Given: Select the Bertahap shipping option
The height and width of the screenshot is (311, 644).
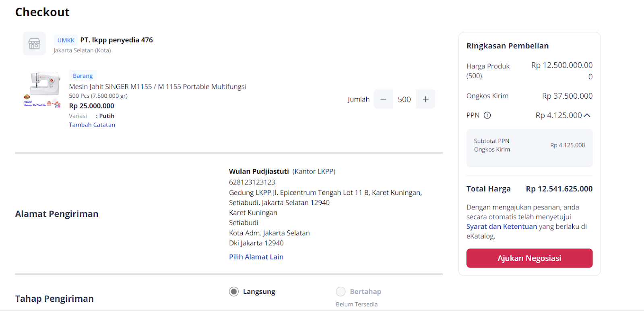Looking at the screenshot, I should pos(341,291).
